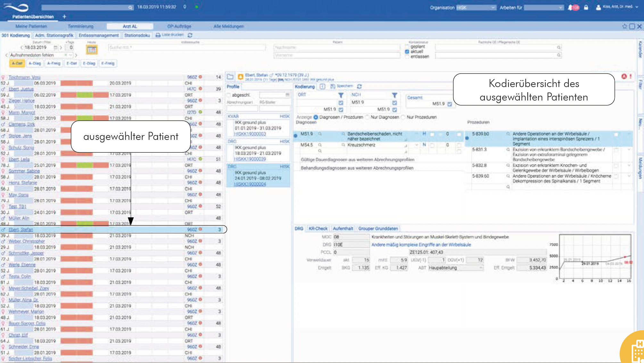Open the patient folder icon

pos(230,77)
